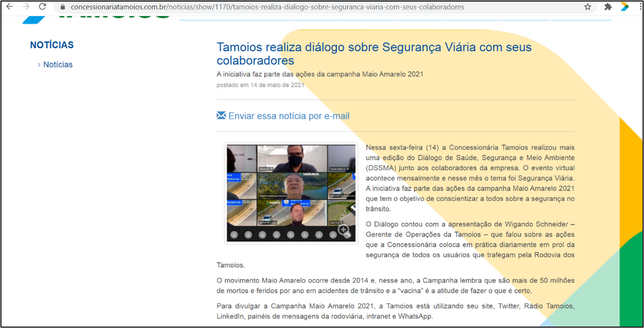Open 'Enviar essa notícia por e-mail' link
644x328 pixels.
[x=289, y=116]
